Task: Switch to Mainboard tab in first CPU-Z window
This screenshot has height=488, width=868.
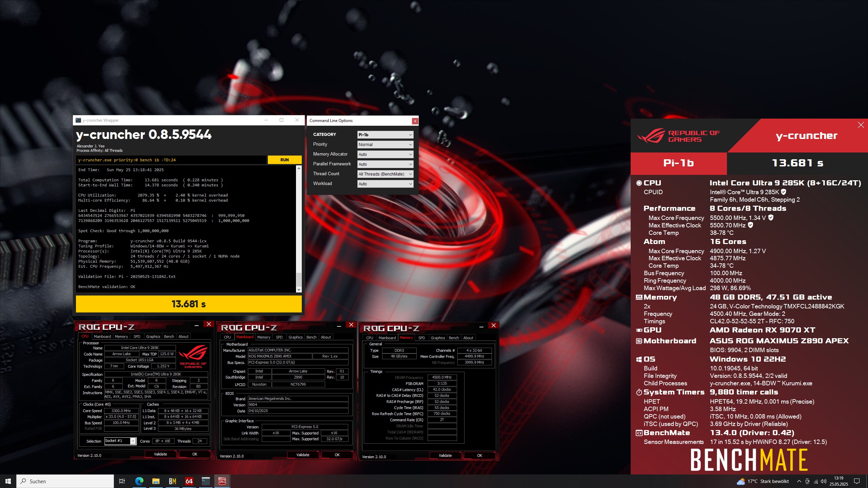Action: [x=102, y=337]
